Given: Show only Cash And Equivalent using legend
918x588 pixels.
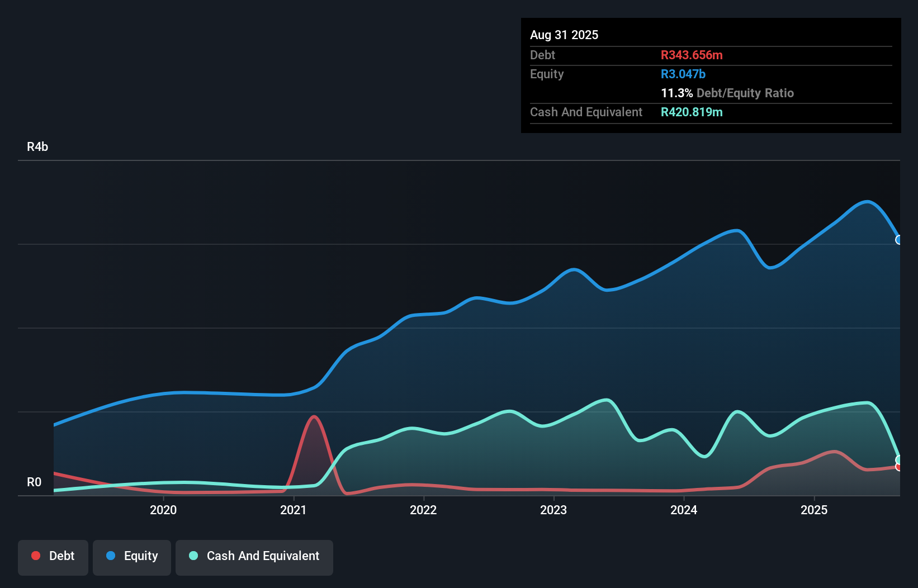Looking at the screenshot, I should (254, 557).
